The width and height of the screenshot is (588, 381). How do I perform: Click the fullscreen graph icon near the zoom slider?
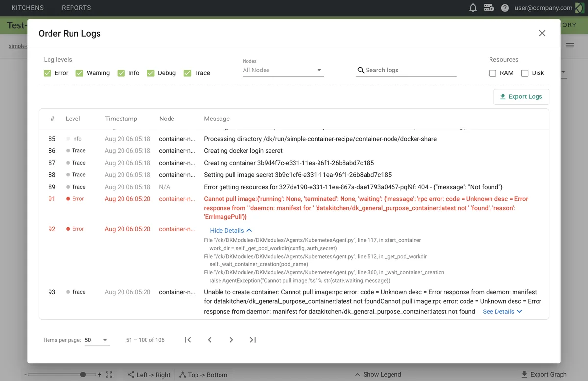(109, 374)
